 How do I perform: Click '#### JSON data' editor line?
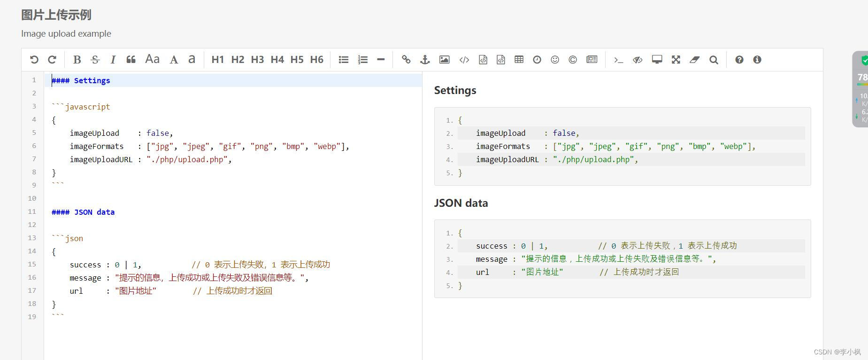point(83,212)
